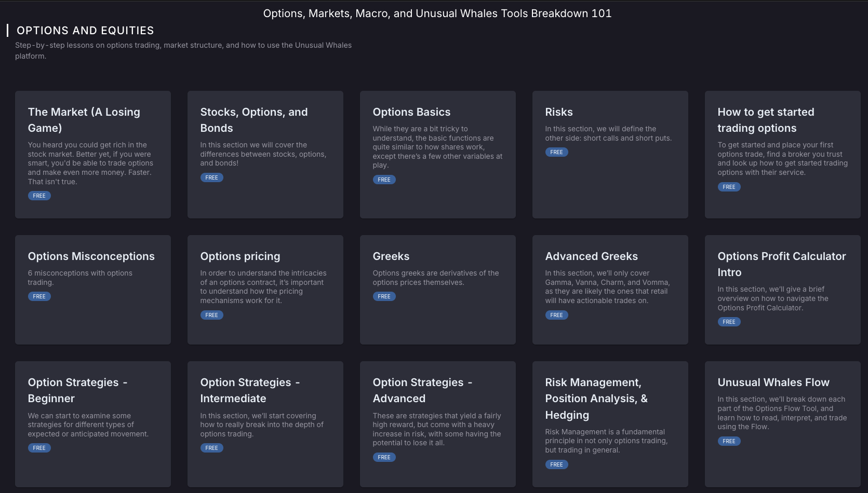Viewport: 868px width, 493px height.
Task: Open the "Options Misconceptions" lesson title
Action: click(x=91, y=256)
